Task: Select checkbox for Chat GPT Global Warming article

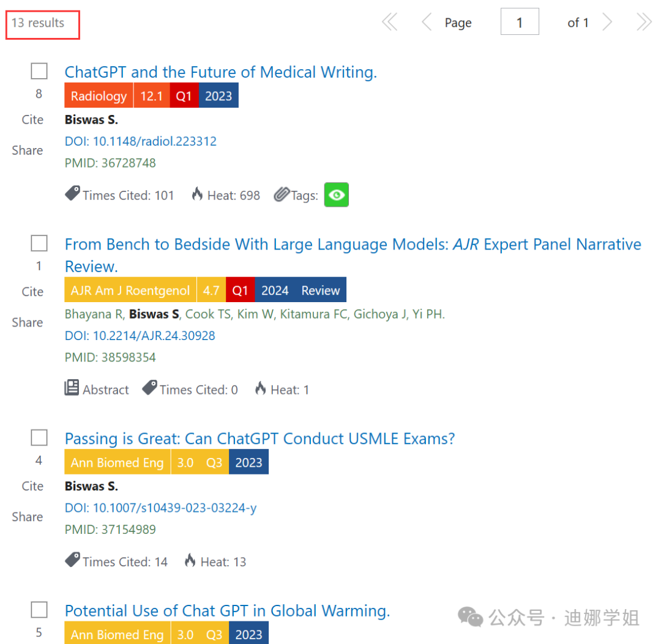Action: 39,610
